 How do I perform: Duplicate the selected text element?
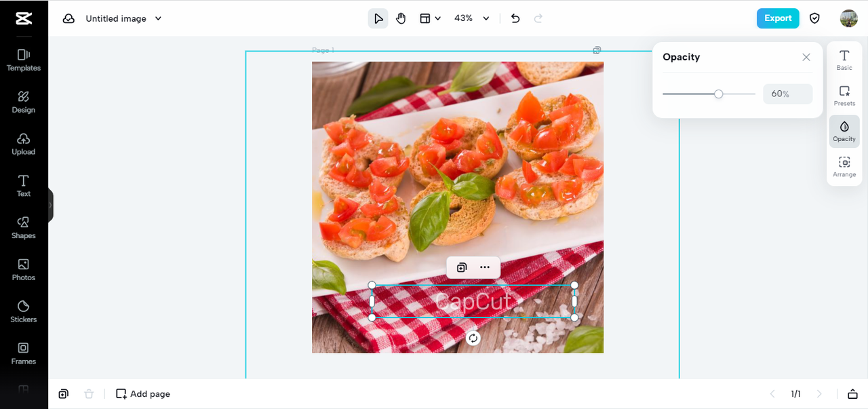(x=462, y=267)
